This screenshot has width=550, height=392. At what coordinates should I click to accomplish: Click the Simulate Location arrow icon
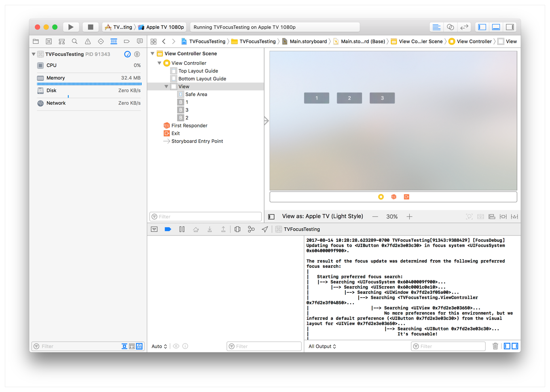[x=265, y=229]
